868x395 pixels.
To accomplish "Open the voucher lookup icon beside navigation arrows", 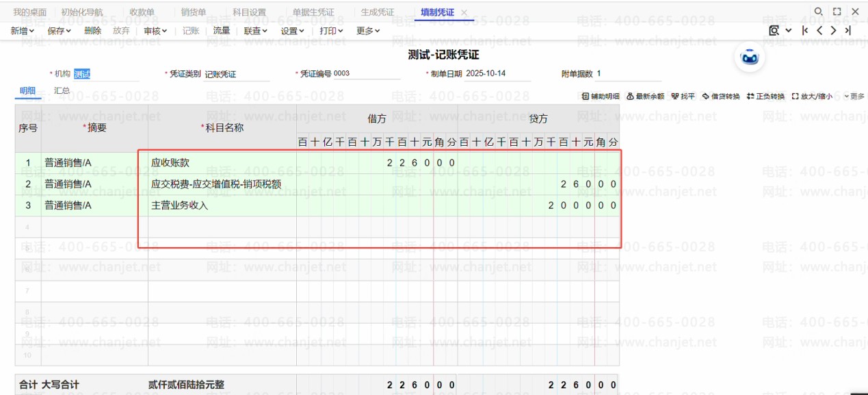I will pos(774,30).
